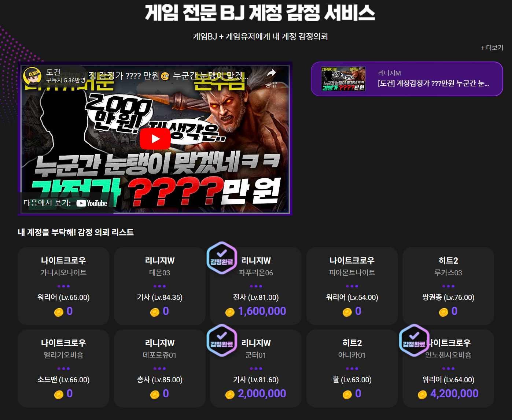Click coin icon on 피아몬트나이트 card
The image size is (512, 420).
(347, 312)
